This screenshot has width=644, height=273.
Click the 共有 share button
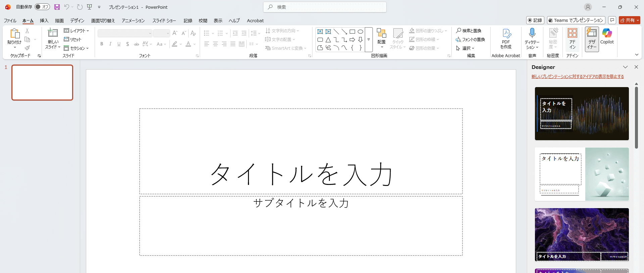pos(629,20)
